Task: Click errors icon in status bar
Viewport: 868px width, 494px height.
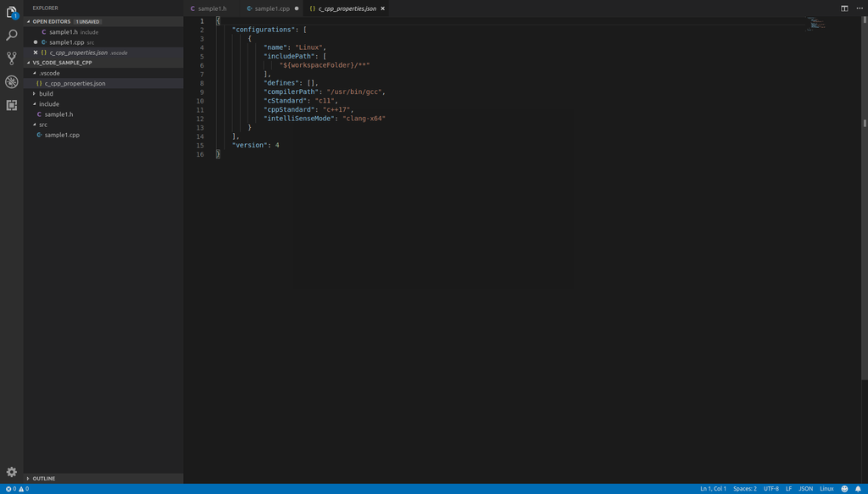Action: click(x=8, y=489)
